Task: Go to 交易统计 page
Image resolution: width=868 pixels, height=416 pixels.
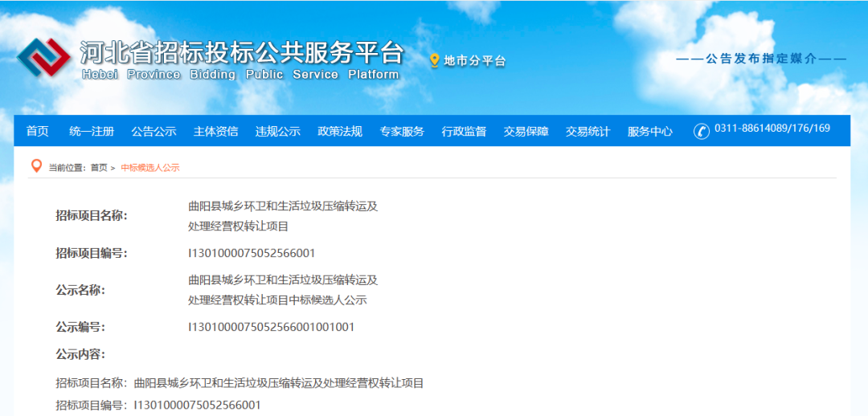Action: (588, 131)
